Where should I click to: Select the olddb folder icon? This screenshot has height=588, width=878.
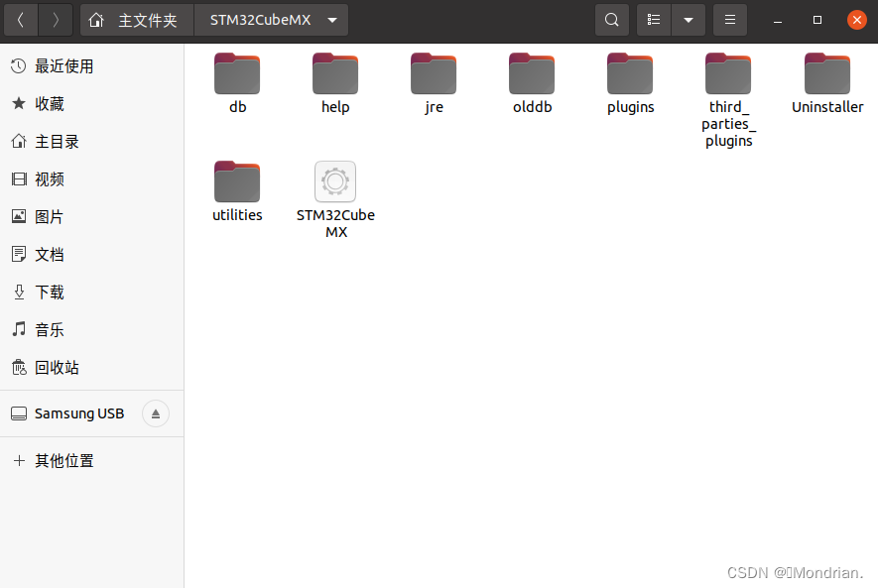pyautogui.click(x=532, y=73)
